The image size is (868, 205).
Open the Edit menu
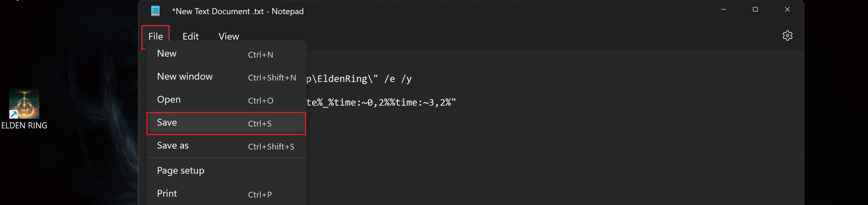[x=190, y=36]
